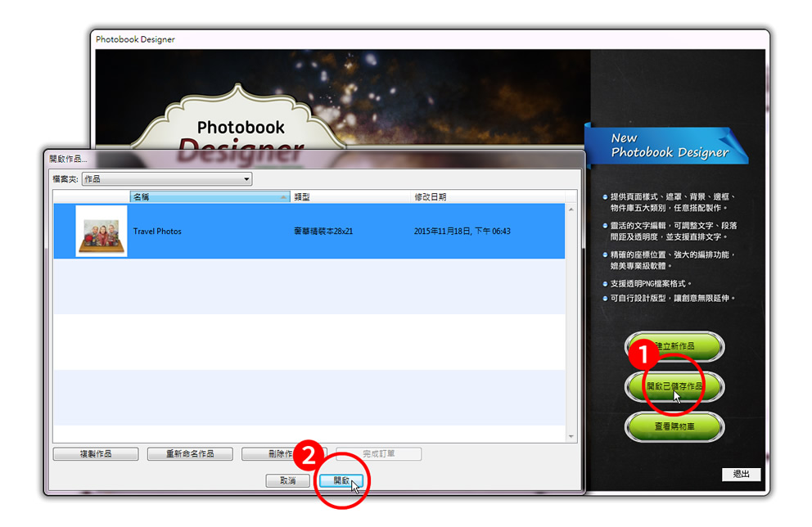Click the 完成訂單 button
Viewport: 812px width, 527px height.
coord(378,454)
